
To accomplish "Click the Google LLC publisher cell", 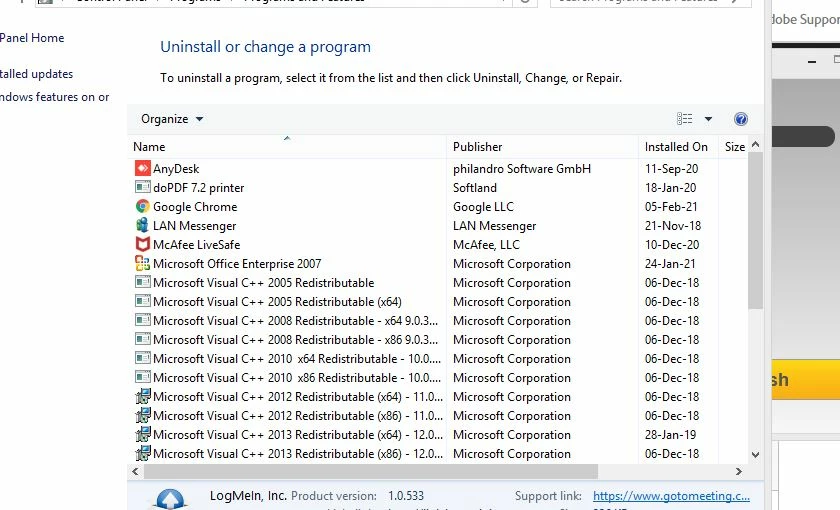I will (483, 207).
